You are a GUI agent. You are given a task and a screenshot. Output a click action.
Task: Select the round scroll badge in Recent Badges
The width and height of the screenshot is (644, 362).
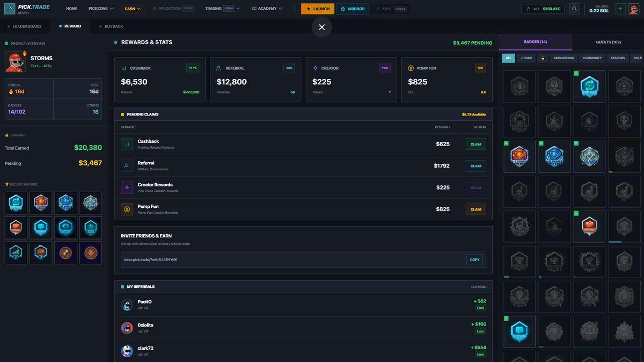point(65,252)
